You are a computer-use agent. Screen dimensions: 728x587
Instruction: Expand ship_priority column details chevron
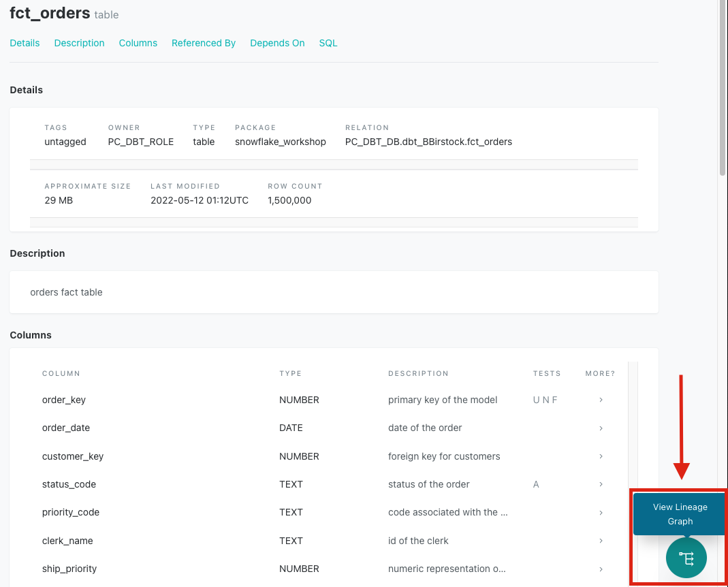point(601,569)
